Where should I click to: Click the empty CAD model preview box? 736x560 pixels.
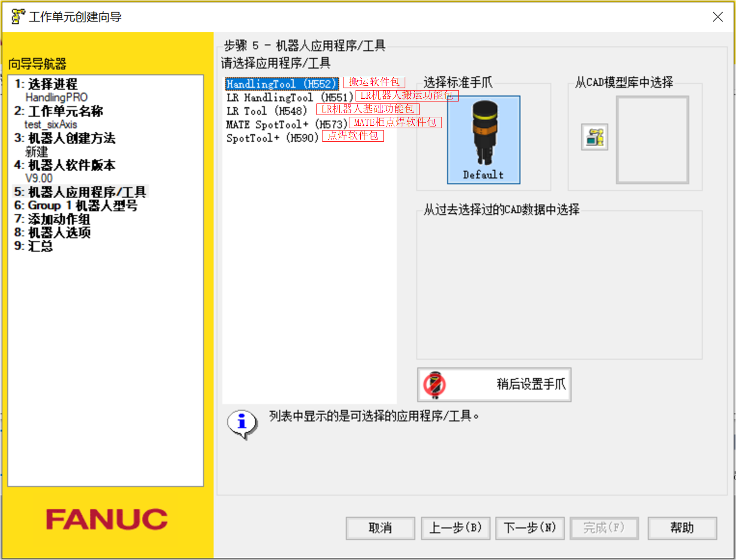click(653, 139)
